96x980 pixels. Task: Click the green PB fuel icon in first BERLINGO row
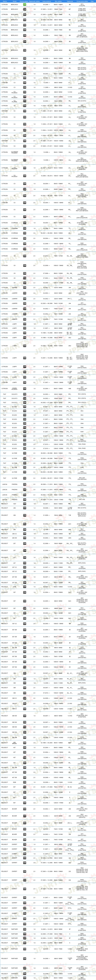pos(25,5)
